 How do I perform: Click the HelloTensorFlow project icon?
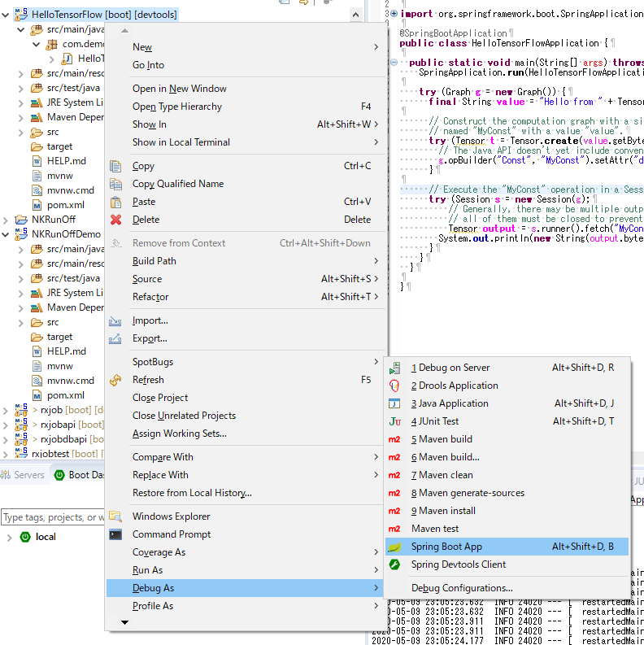click(x=21, y=14)
